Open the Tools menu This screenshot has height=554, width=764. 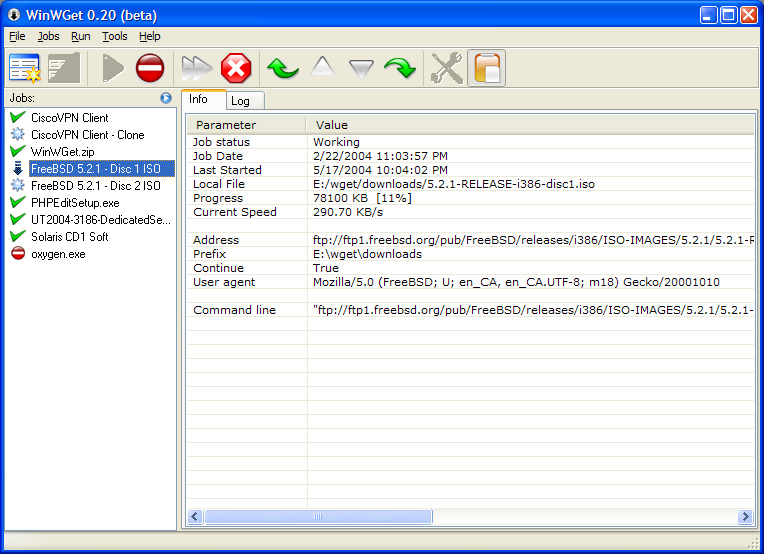pos(115,37)
